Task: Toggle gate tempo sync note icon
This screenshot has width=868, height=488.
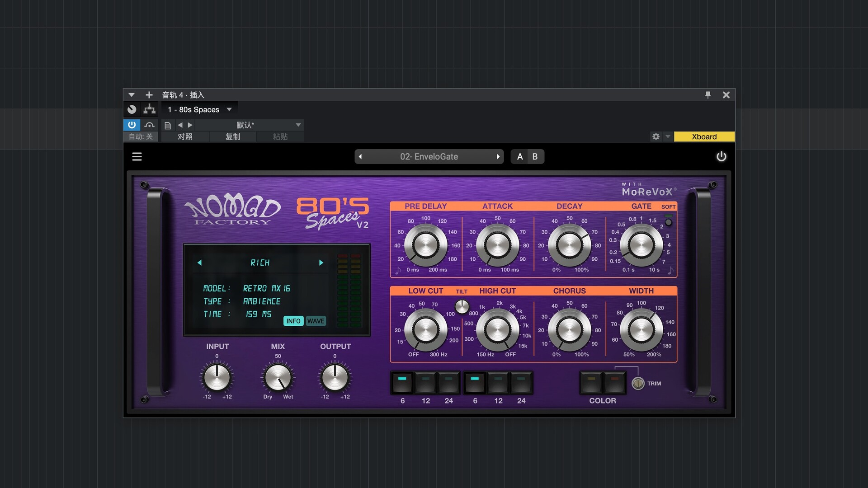Action: [x=670, y=271]
